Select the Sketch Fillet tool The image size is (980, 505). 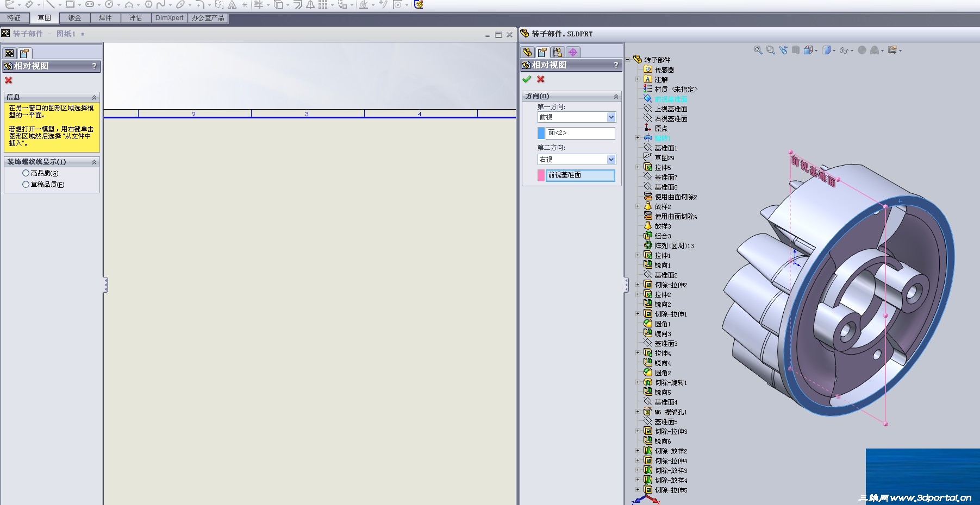[200, 4]
